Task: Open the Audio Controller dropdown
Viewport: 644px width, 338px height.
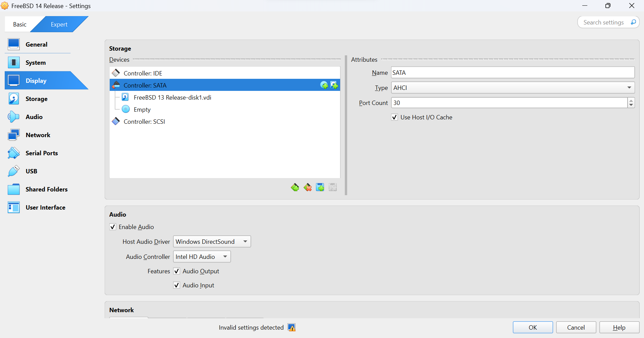Action: point(202,257)
